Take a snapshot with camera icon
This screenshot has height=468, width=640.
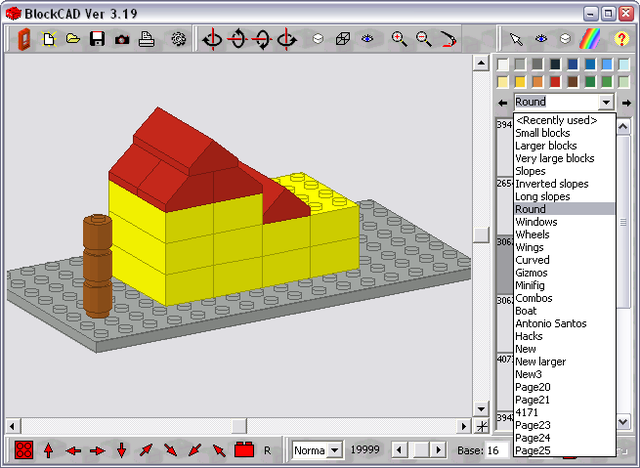[x=122, y=40]
